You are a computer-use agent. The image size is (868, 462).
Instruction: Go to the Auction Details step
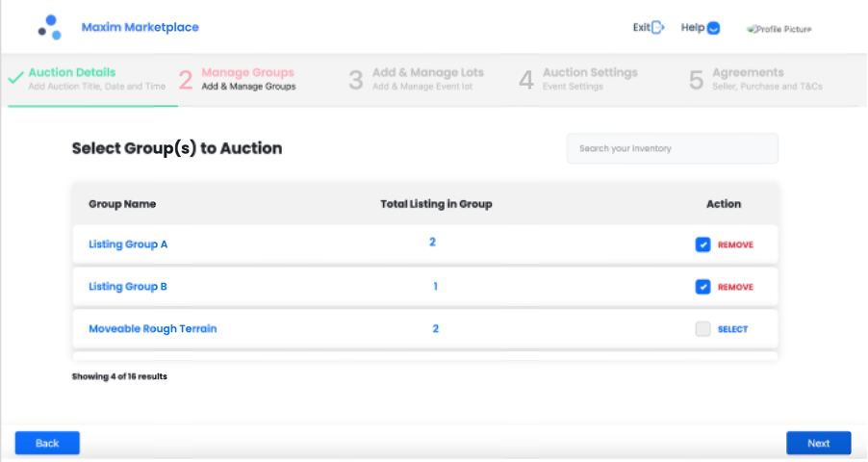[x=72, y=73]
